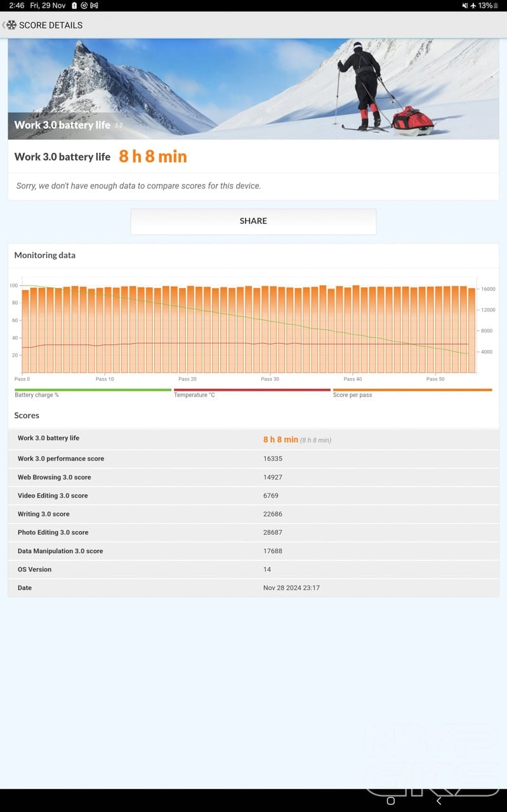Tap the Web Browsing 3.0 score row
Screen dimensions: 507x812
tap(253, 477)
